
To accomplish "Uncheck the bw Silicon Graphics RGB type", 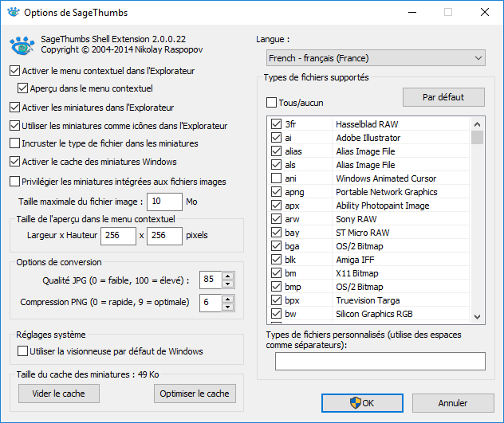I will pos(276,314).
